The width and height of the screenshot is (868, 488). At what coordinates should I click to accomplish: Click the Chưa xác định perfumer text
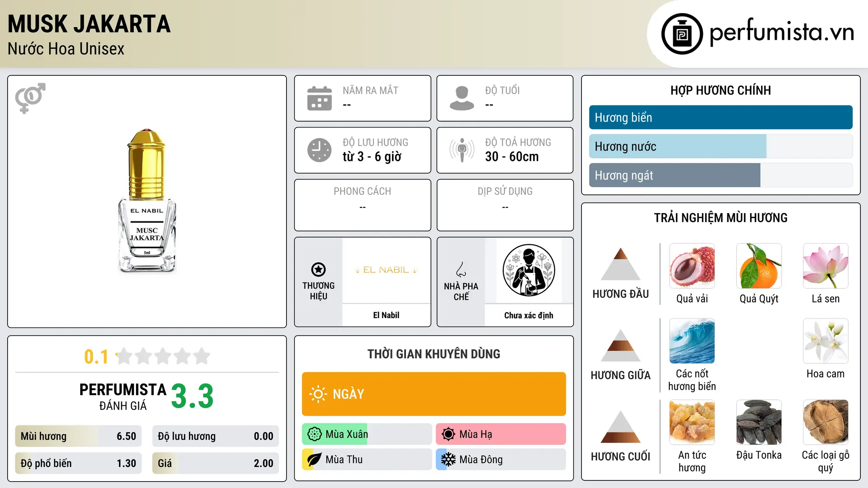(x=529, y=315)
